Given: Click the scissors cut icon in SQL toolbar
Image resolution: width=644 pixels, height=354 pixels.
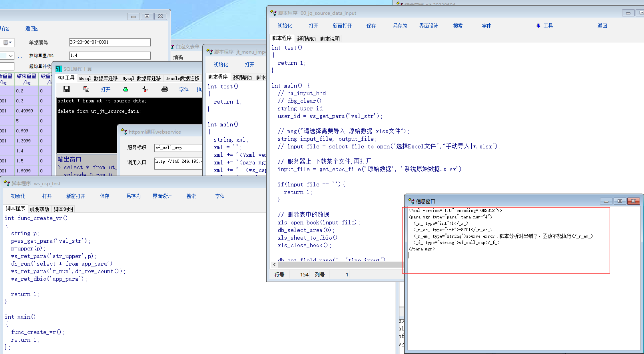Looking at the screenshot, I should [145, 89].
